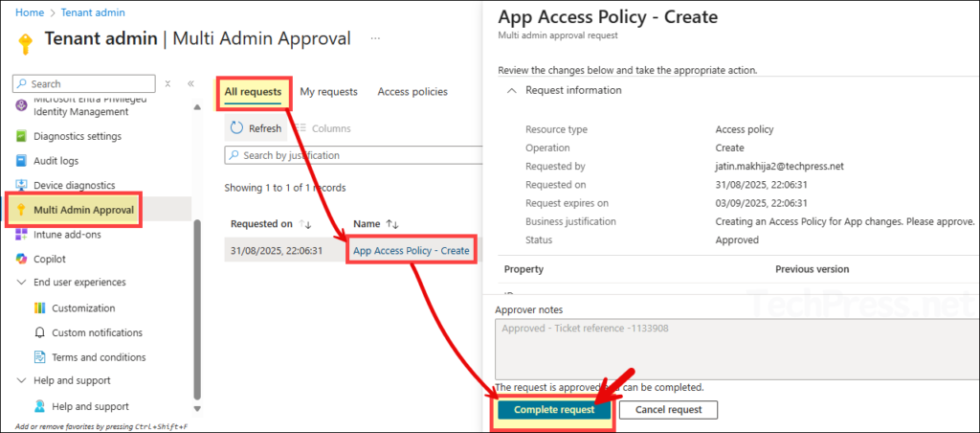The width and height of the screenshot is (980, 433).
Task: Collapse the Help and support section
Action: coord(21,380)
